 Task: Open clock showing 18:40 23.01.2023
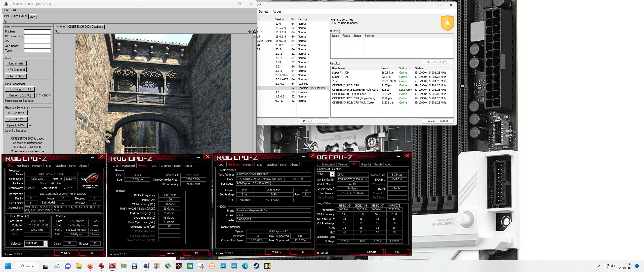[626, 266]
